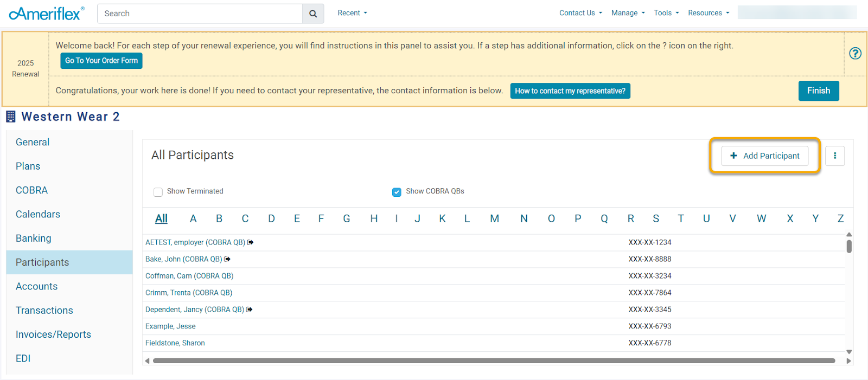Open the Resources dropdown menu

click(x=709, y=13)
